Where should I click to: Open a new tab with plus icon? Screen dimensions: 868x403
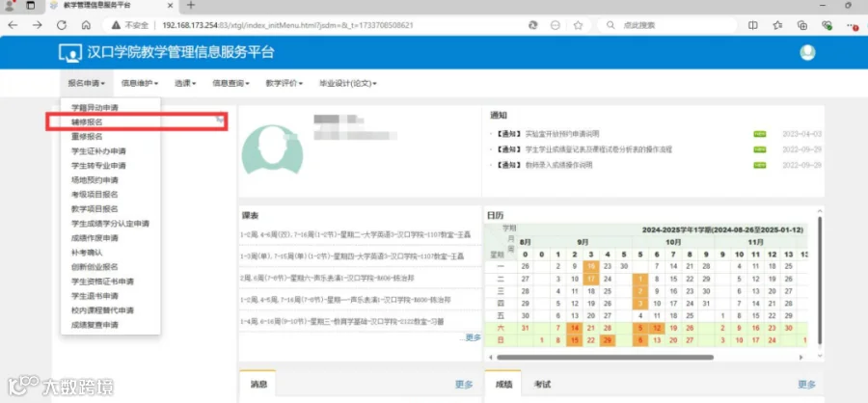pyautogui.click(x=191, y=6)
